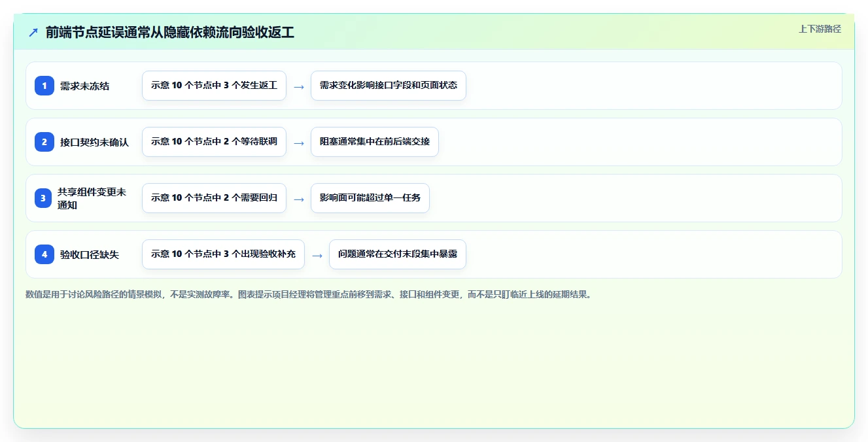This screenshot has width=868, height=442.
Task: Click the arrow after 2 个等待联调
Action: point(298,143)
